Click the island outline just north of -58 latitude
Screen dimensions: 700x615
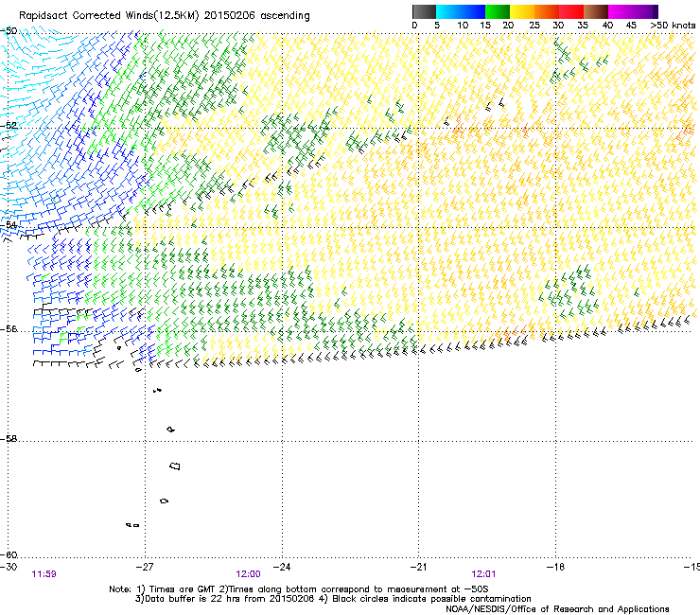click(x=170, y=430)
